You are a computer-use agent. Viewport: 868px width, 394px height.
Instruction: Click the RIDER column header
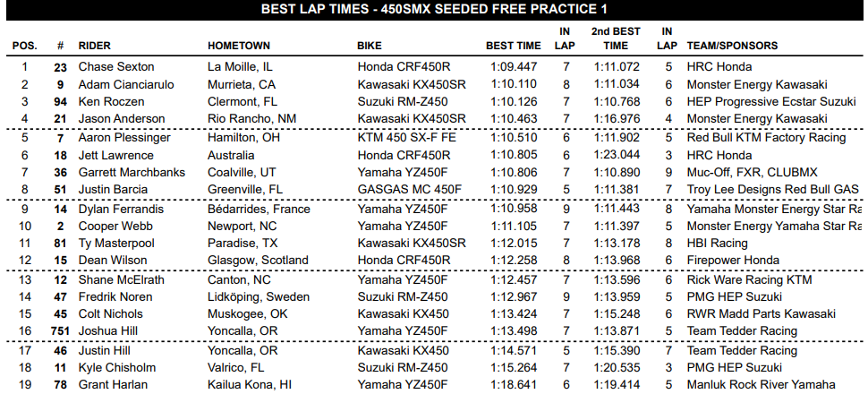point(95,46)
